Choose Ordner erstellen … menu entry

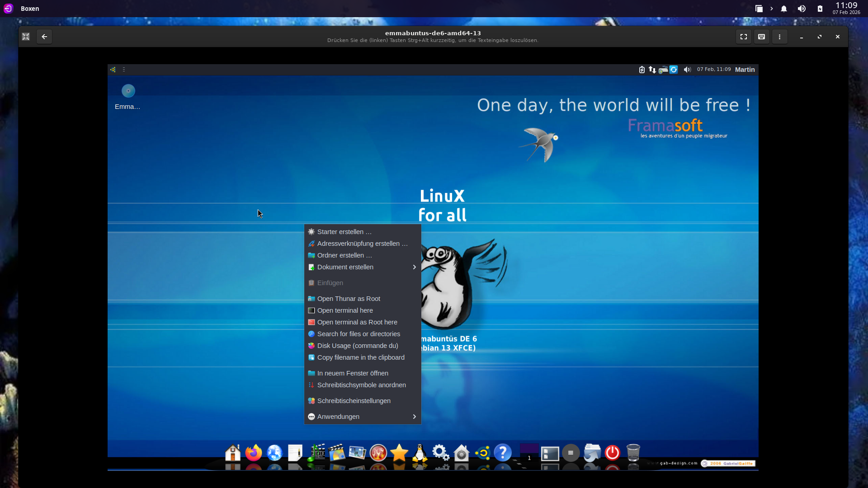tap(344, 255)
